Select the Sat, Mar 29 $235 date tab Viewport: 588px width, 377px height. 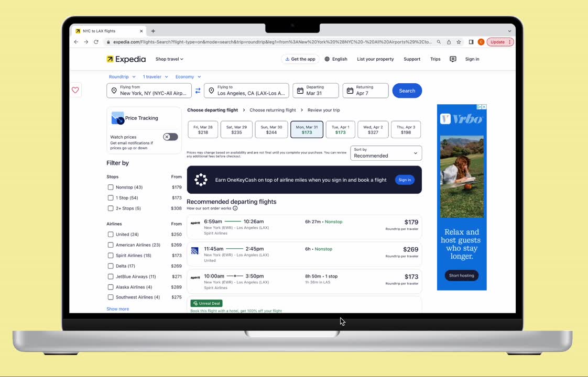coord(237,130)
